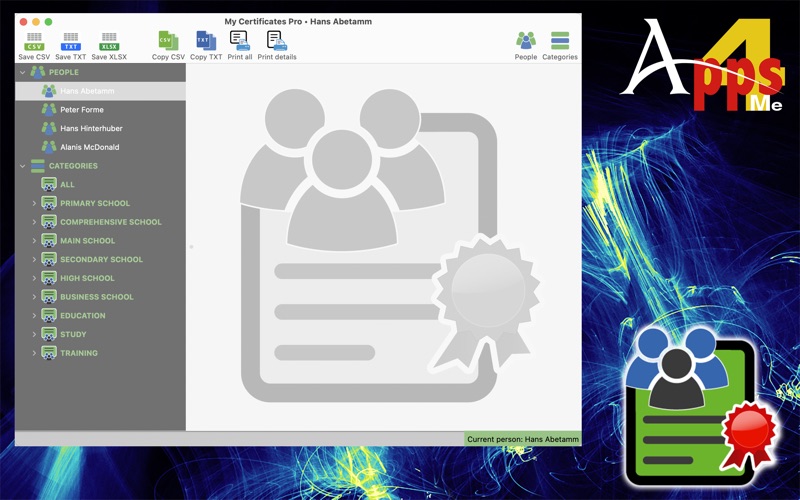Click the certificate icon beside HIGH SCHOOL
Screen dimensions: 800x500
pyautogui.click(x=49, y=278)
